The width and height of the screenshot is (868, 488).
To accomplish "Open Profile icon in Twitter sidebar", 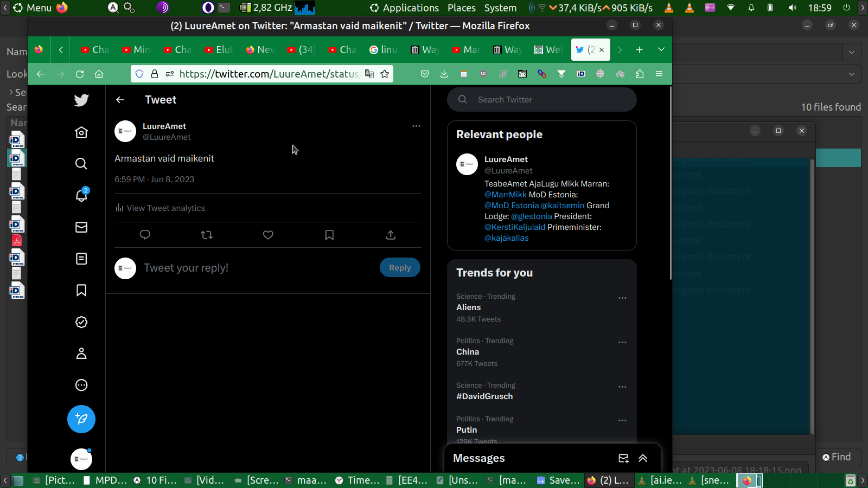I will (x=81, y=354).
